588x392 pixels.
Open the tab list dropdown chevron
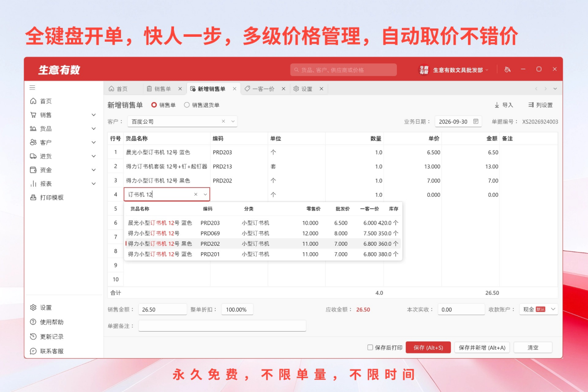(555, 89)
